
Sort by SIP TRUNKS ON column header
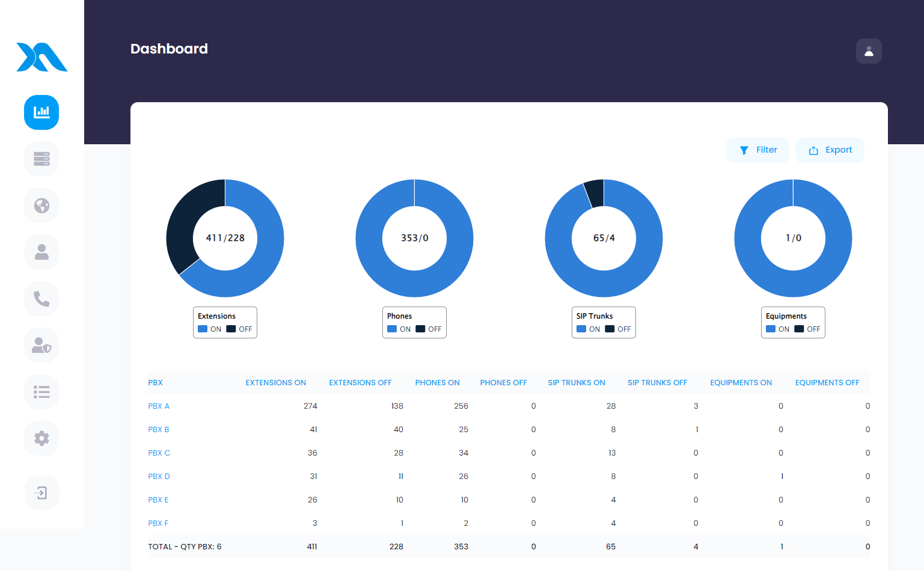pos(577,383)
